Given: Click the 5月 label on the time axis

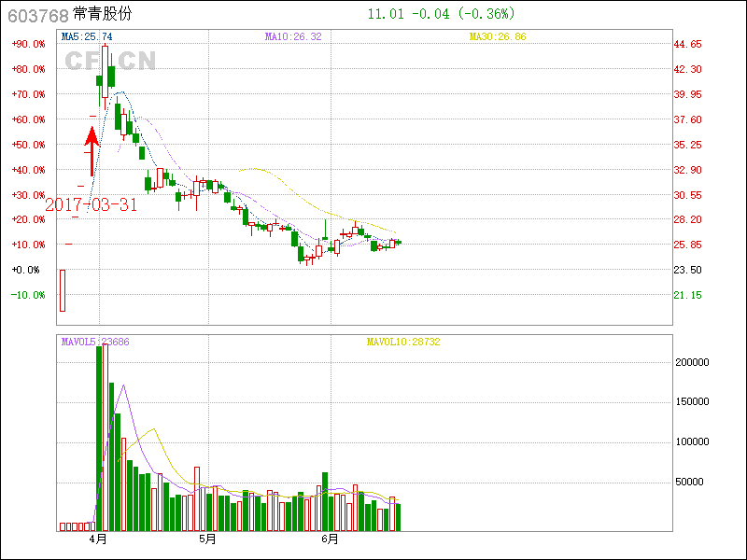Looking at the screenshot, I should point(207,539).
